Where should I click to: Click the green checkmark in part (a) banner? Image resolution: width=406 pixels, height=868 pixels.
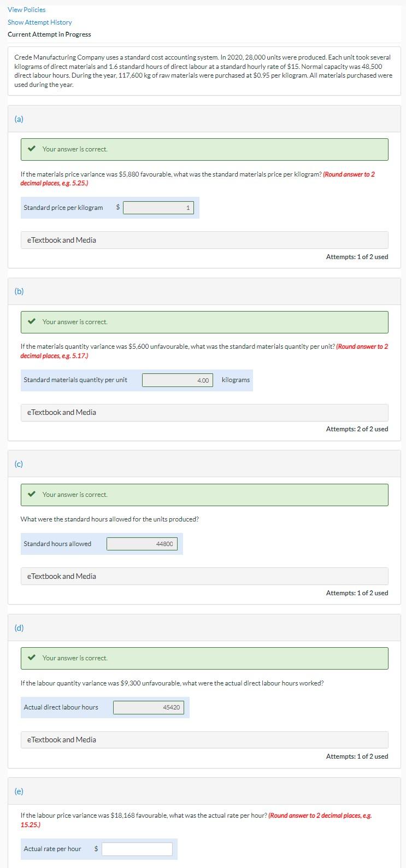pos(32,148)
